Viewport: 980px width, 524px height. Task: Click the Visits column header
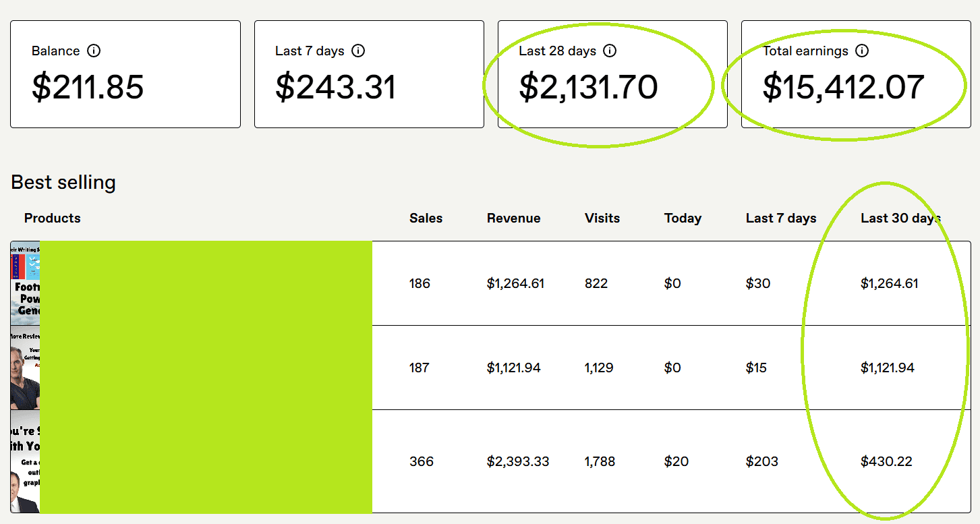click(602, 218)
